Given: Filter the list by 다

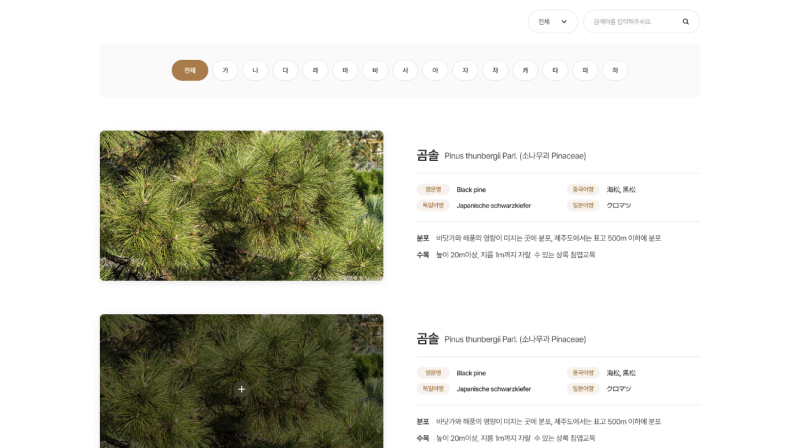Looking at the screenshot, I should pos(285,70).
